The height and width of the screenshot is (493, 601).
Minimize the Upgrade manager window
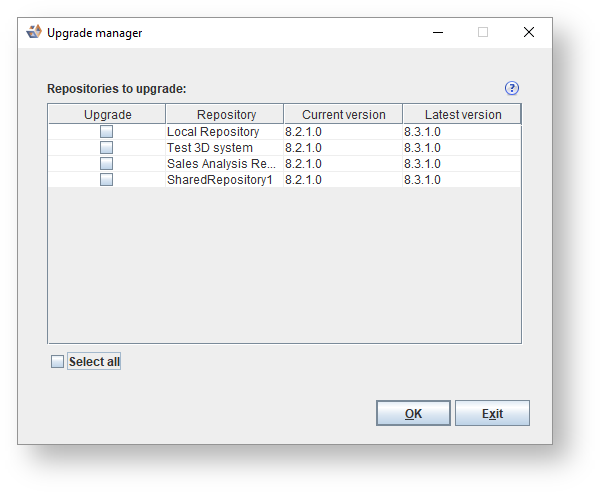coord(438,32)
